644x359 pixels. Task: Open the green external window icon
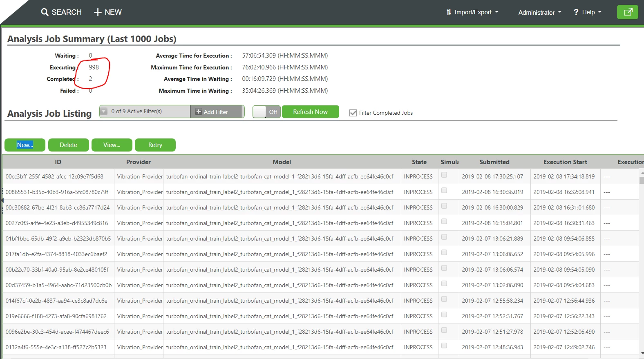click(628, 12)
